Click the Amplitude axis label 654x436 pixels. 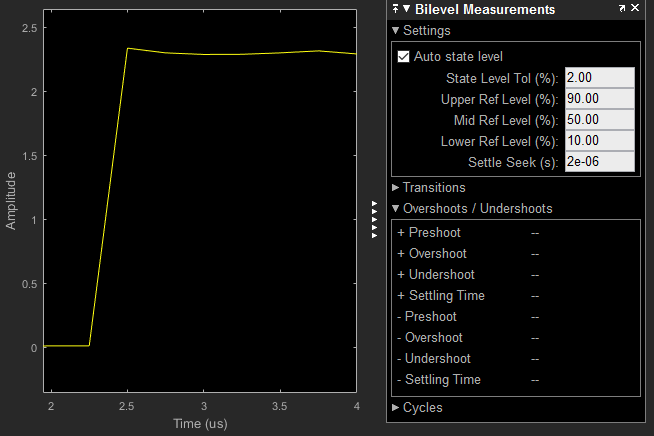tap(10, 201)
